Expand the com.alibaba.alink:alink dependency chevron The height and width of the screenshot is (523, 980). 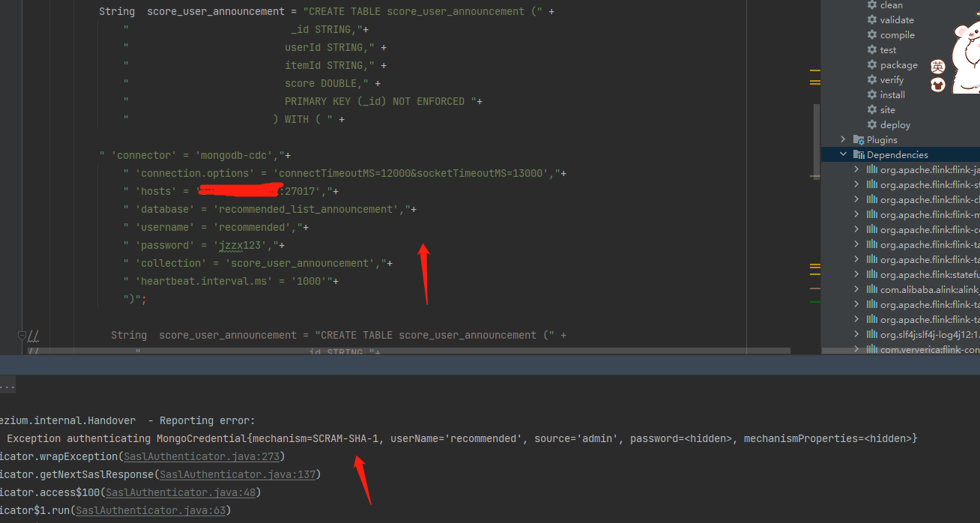pos(857,289)
